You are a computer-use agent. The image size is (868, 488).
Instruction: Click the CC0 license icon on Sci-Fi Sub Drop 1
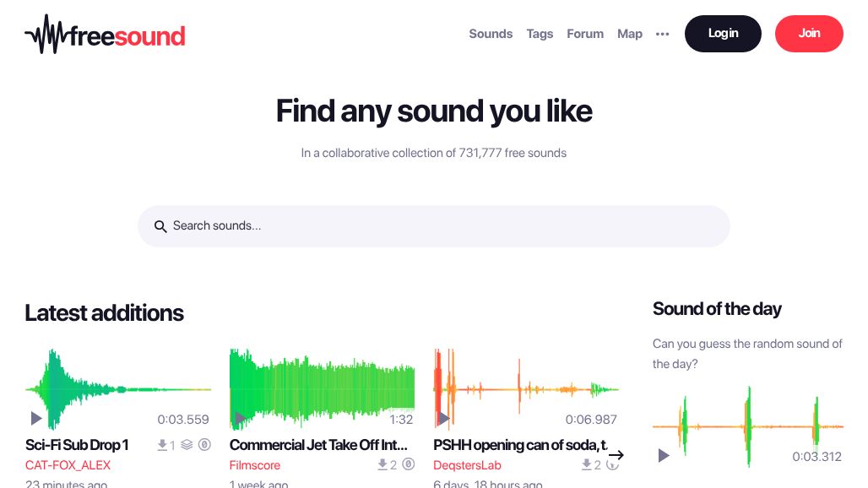click(204, 444)
